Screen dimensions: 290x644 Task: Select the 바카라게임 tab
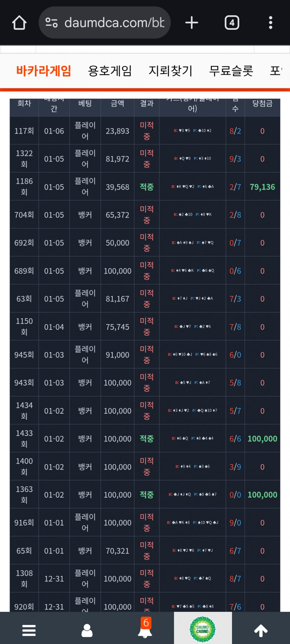coord(43,71)
